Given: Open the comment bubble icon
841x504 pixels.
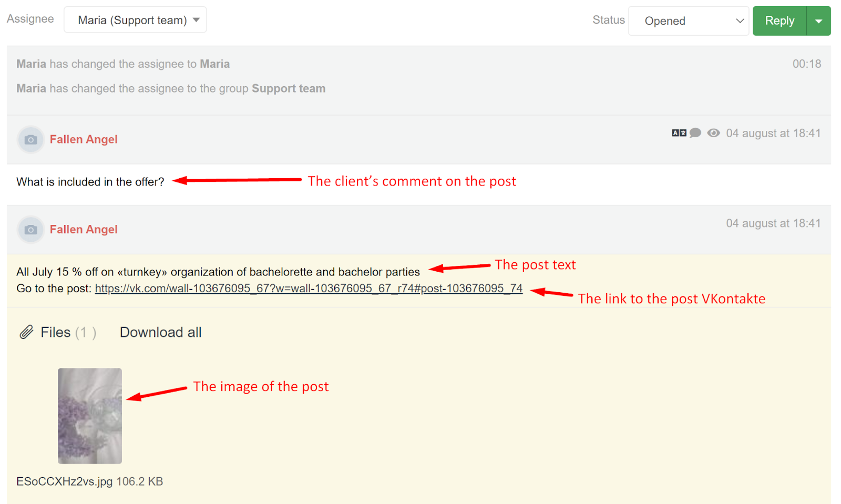Looking at the screenshot, I should pos(695,133).
